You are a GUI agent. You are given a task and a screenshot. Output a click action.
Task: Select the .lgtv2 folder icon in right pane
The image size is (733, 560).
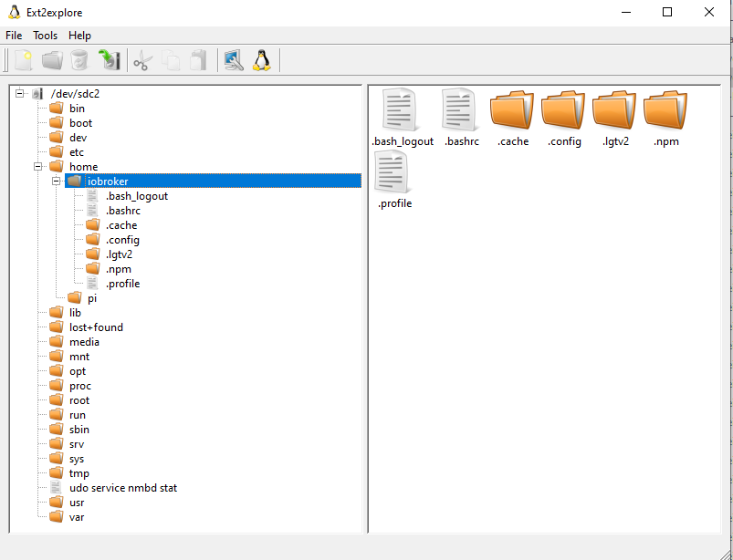pyautogui.click(x=615, y=119)
